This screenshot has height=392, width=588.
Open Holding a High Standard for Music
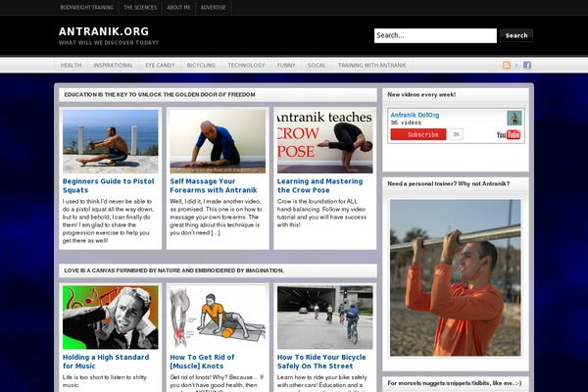[106, 362]
